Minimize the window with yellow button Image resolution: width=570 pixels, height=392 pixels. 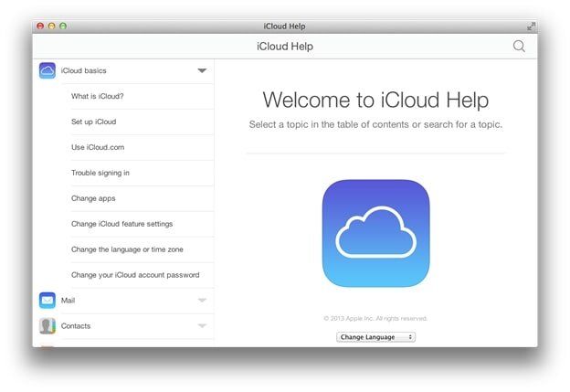[52, 26]
